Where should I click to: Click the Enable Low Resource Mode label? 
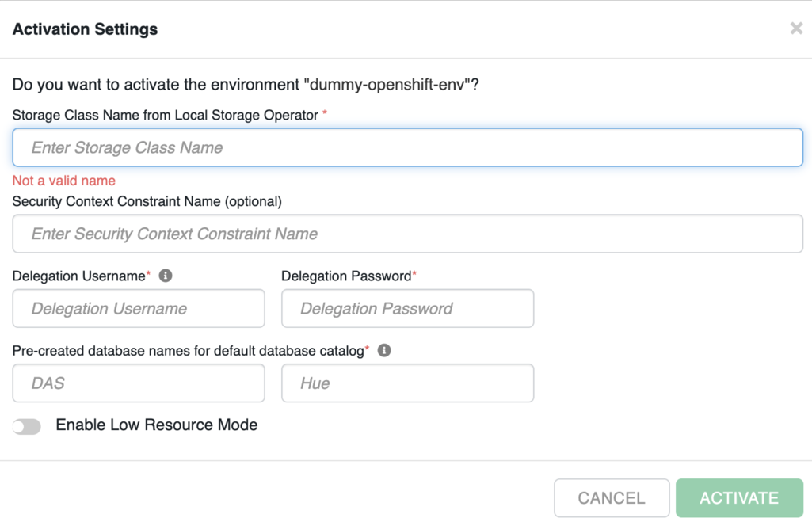pyautogui.click(x=155, y=425)
